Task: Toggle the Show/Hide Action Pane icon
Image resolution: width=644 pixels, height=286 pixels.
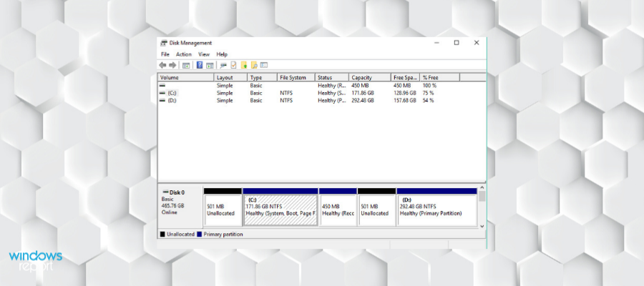Action: [210, 65]
